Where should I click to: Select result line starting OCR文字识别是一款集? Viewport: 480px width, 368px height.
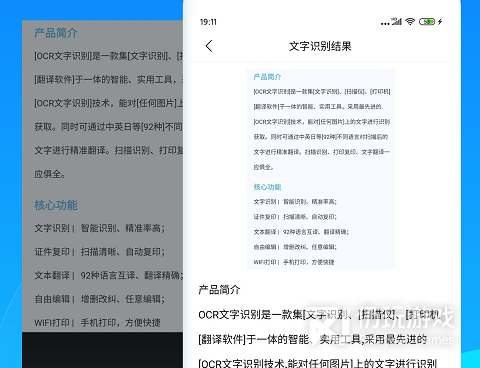tap(319, 315)
